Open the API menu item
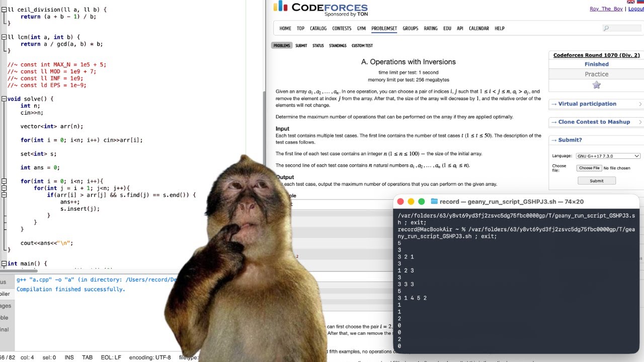 (x=460, y=29)
